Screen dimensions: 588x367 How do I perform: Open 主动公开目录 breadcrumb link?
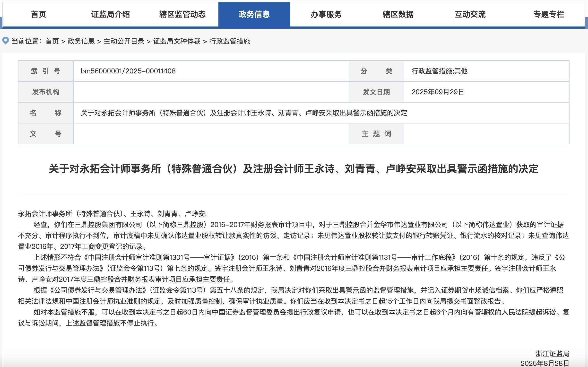[x=124, y=41]
